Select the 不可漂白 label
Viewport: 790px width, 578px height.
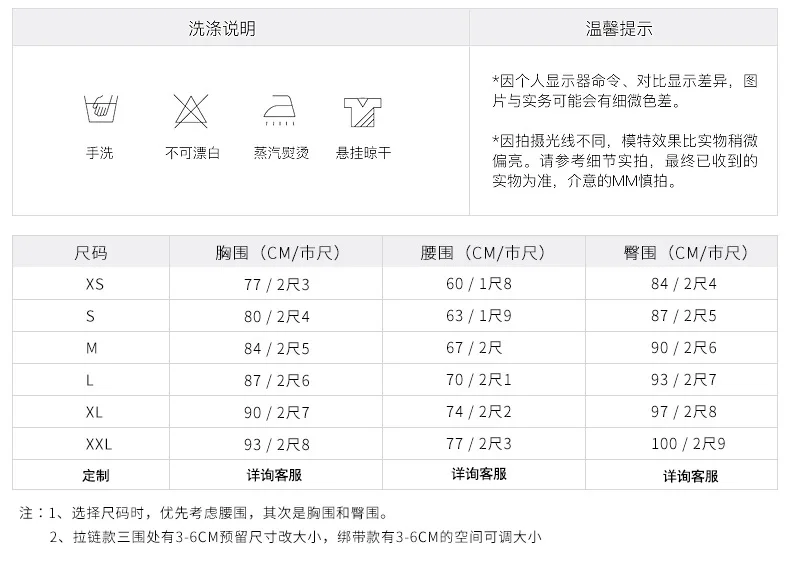click(x=192, y=153)
